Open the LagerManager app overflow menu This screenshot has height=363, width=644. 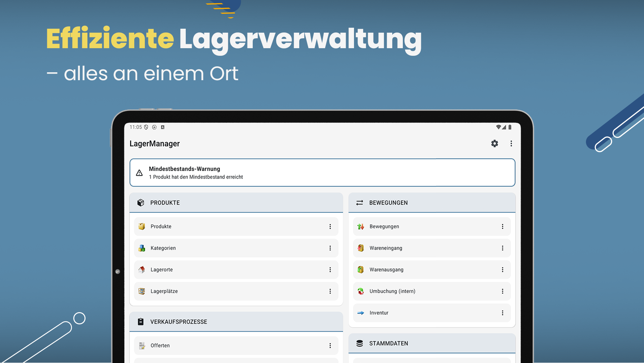pos(511,144)
